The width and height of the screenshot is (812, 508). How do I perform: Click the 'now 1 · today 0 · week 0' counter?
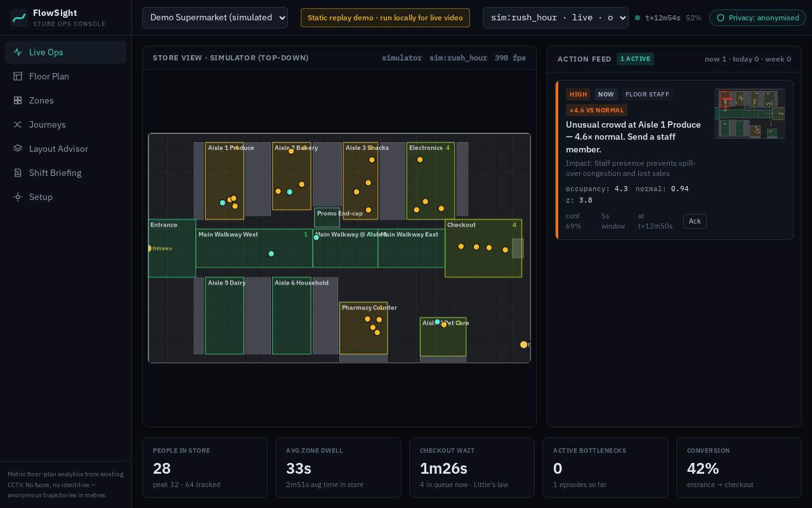coord(748,59)
